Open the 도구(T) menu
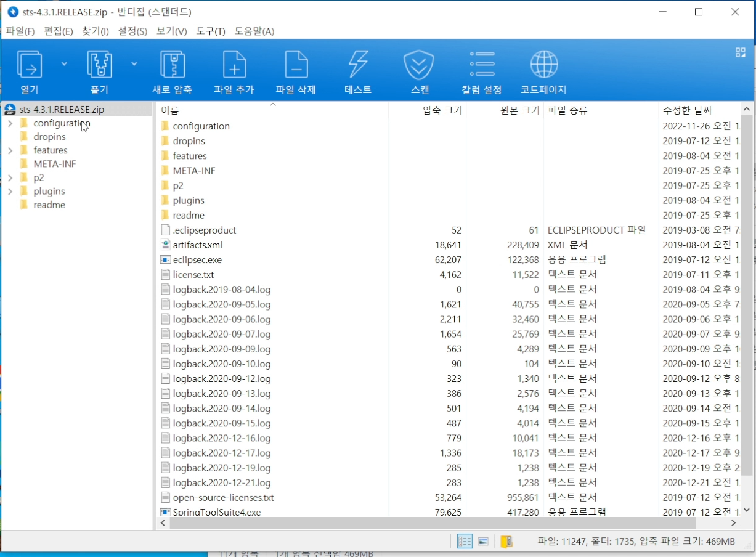Viewport: 756px width, 557px height. pos(211,31)
